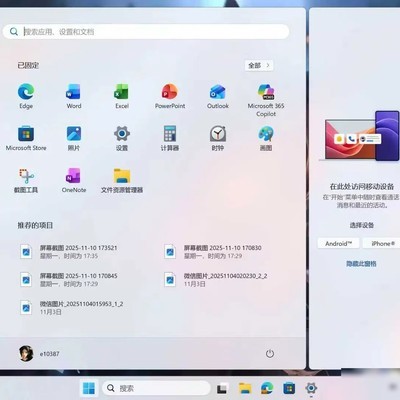Click the 隐藏此窗格 link
This screenshot has width=400, height=400.
click(x=361, y=264)
